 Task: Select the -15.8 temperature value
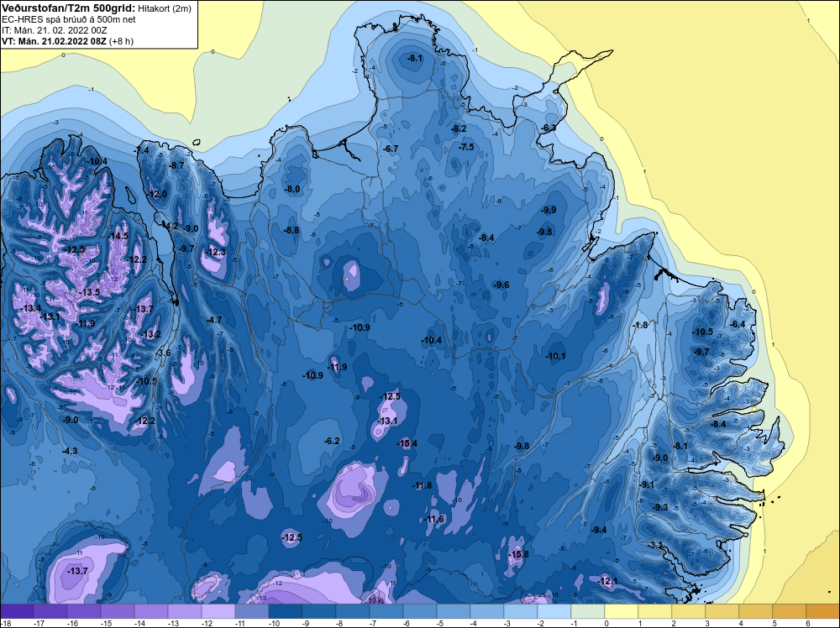[x=518, y=555]
